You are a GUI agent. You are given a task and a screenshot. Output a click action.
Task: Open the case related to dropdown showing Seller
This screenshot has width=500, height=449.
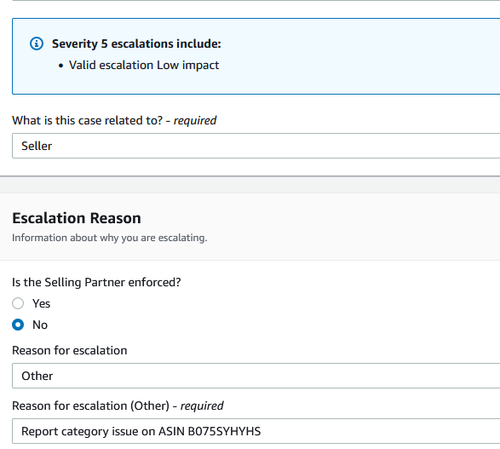[x=256, y=146]
